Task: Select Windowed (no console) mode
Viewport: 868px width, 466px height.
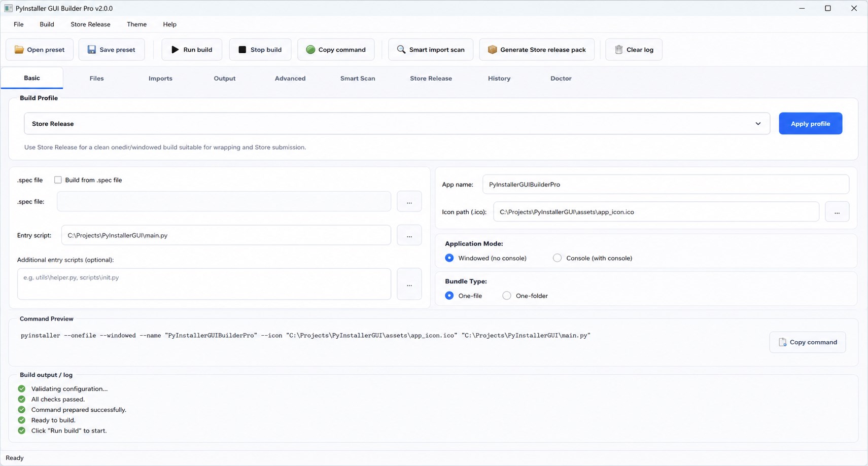Action: [449, 258]
